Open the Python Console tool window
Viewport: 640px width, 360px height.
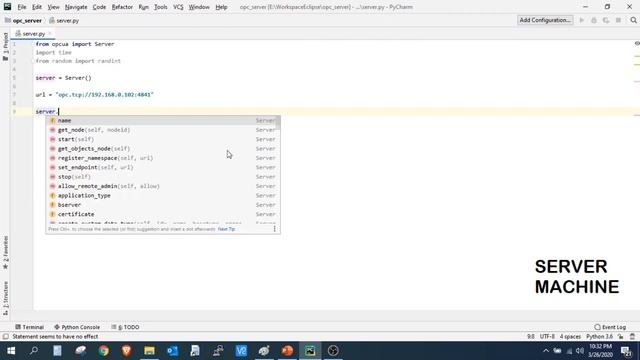click(x=77, y=327)
